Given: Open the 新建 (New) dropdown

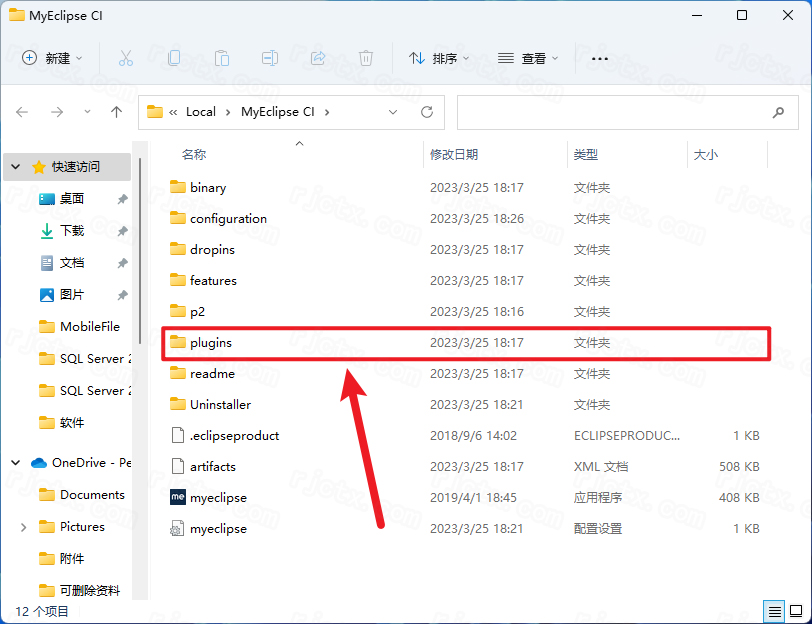Looking at the screenshot, I should coord(53,58).
